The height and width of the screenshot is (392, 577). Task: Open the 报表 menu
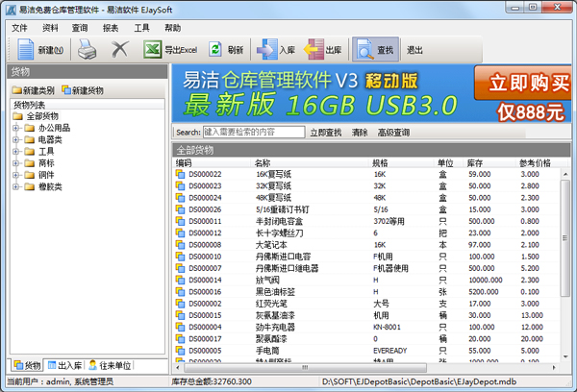point(110,28)
